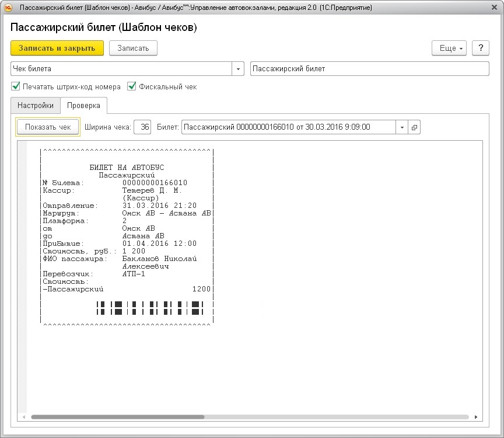Open the 'Еще' actions menu

449,48
